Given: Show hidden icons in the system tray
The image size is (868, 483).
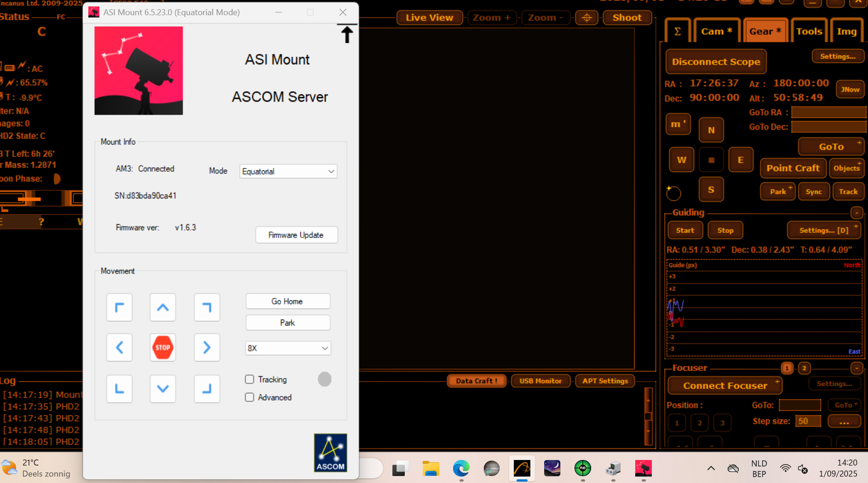Looking at the screenshot, I should 711,469.
